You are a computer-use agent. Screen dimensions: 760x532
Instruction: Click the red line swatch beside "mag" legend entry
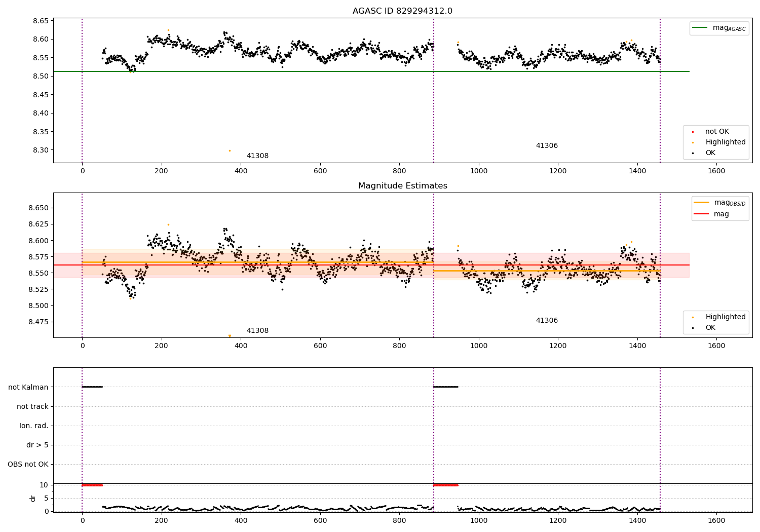(x=701, y=214)
